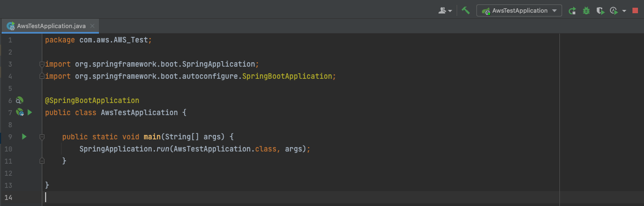Click the Spring icon in run configuration box
The image size is (644, 206).
486,11
